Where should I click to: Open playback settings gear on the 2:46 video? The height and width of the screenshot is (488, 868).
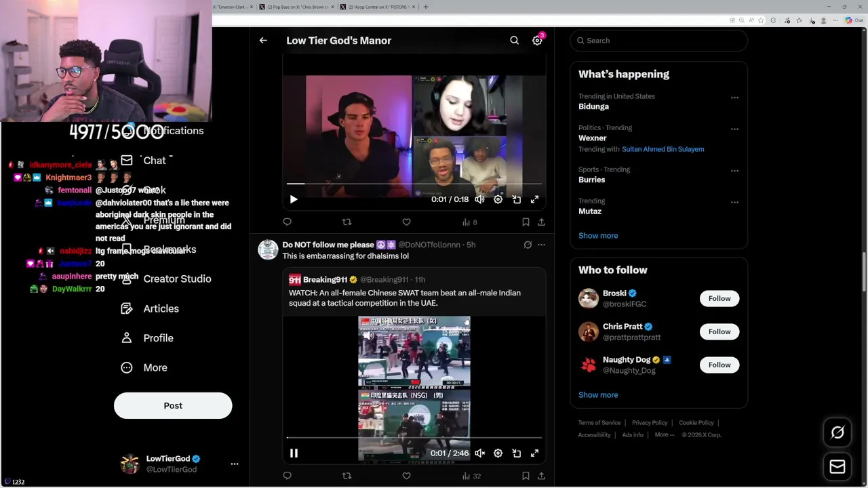coord(498,453)
